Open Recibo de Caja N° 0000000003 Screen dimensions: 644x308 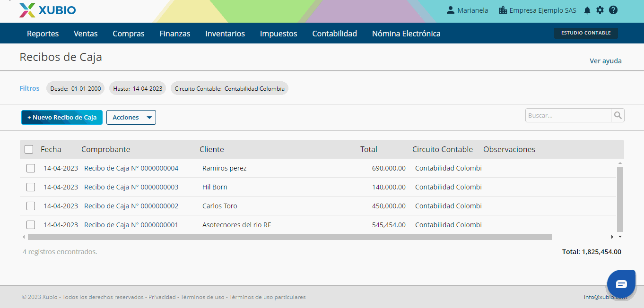[131, 187]
